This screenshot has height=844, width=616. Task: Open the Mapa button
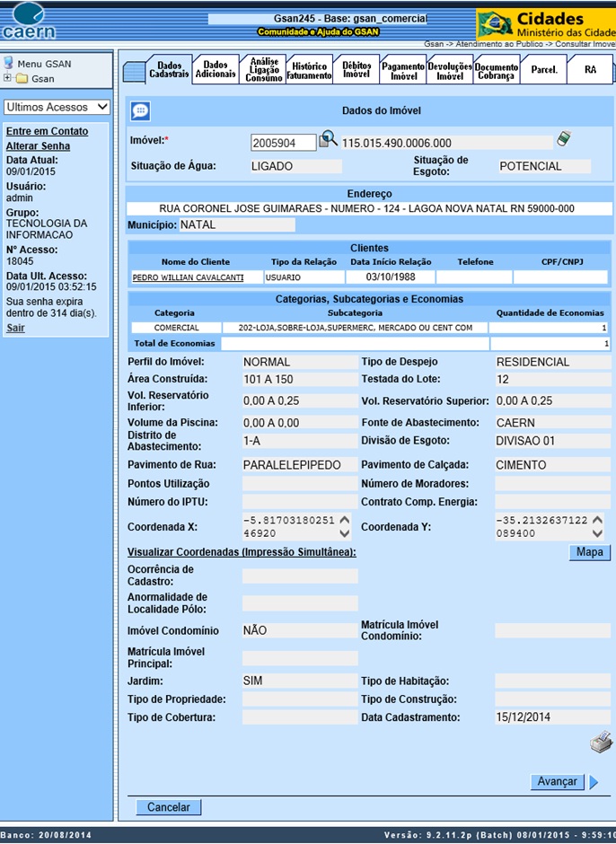pos(589,552)
